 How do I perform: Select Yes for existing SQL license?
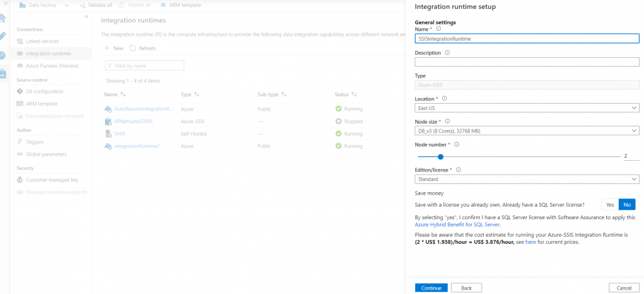(609, 205)
